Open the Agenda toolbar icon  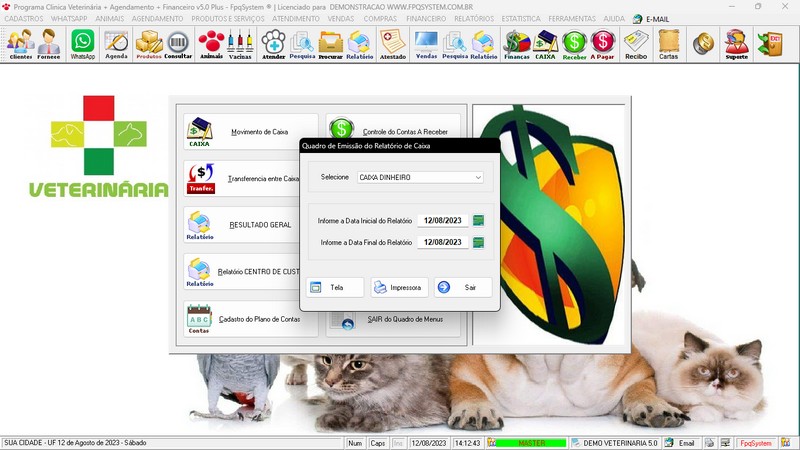(x=116, y=44)
